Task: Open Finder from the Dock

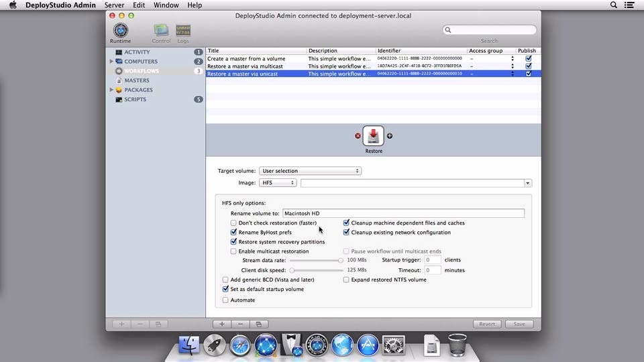Action: pos(189,345)
